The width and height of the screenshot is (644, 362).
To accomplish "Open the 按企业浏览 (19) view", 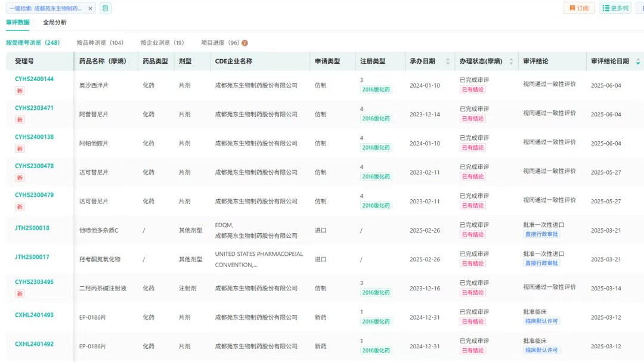I will [x=162, y=43].
